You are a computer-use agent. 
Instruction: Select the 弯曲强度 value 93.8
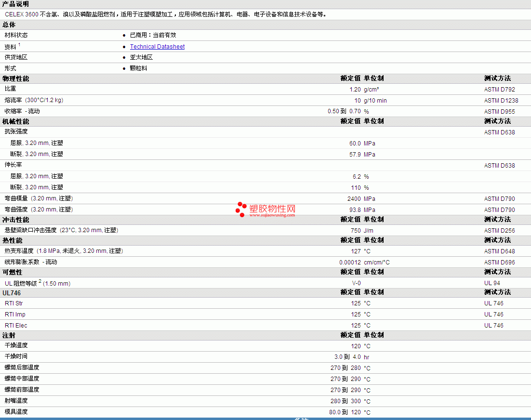tap(355, 210)
